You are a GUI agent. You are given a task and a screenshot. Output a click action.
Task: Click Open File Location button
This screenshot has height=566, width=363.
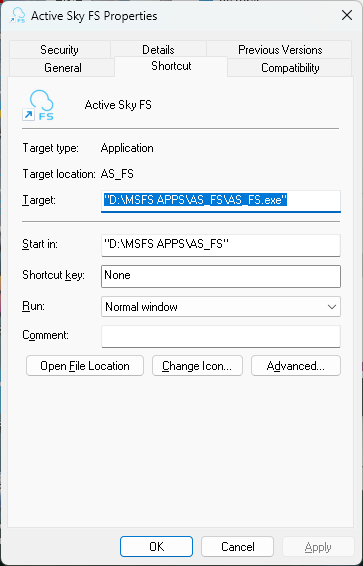pyautogui.click(x=85, y=366)
